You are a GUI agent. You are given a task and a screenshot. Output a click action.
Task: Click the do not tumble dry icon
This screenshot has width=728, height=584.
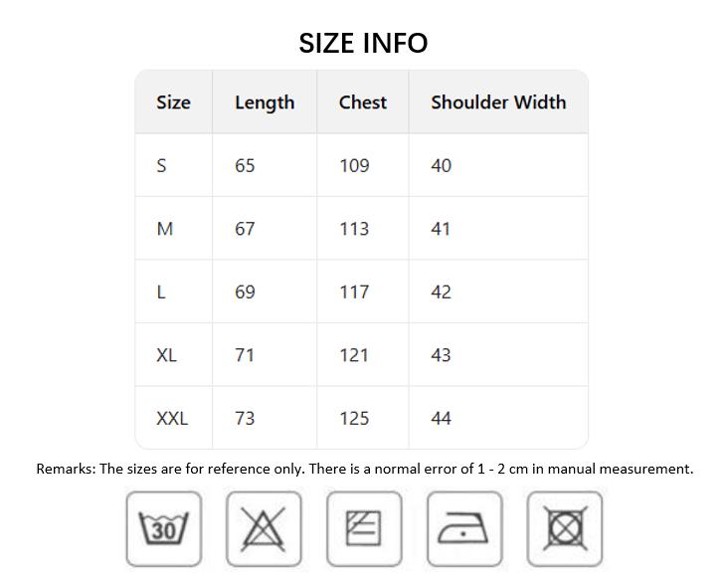click(565, 528)
